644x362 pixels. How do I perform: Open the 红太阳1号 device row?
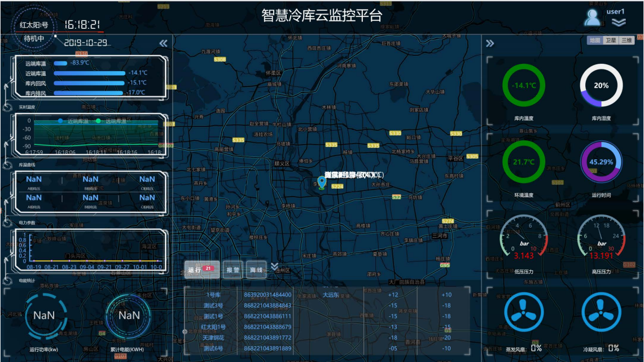click(327, 326)
